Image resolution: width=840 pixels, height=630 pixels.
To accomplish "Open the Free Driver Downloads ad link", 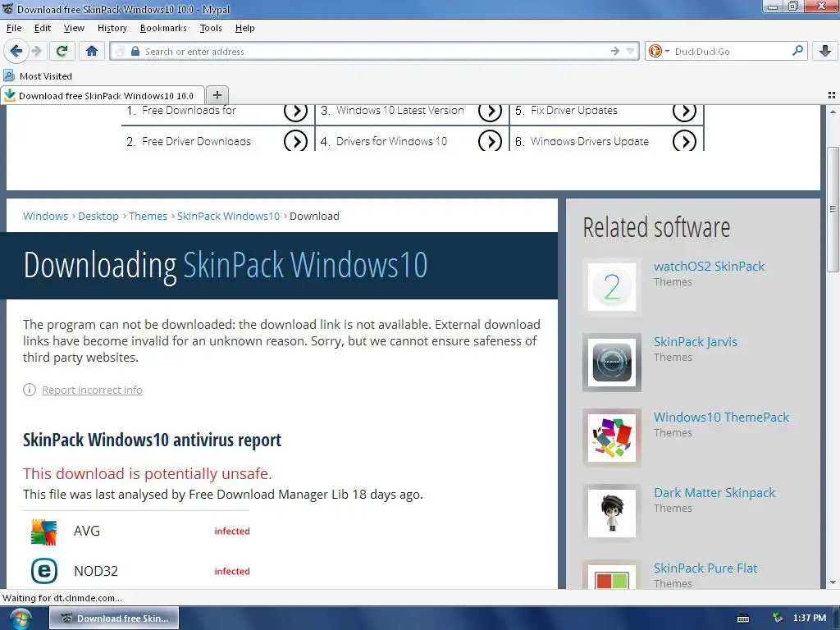I will tap(196, 141).
